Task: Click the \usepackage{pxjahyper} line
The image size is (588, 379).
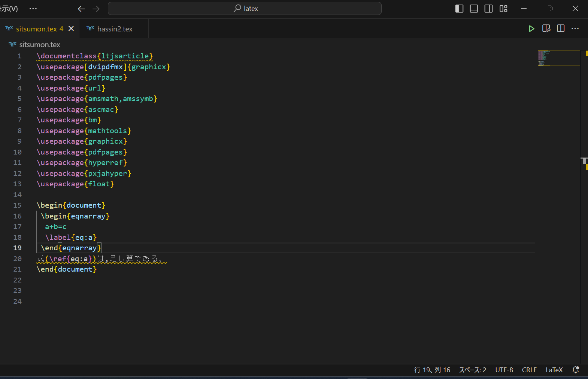Action: tap(84, 174)
